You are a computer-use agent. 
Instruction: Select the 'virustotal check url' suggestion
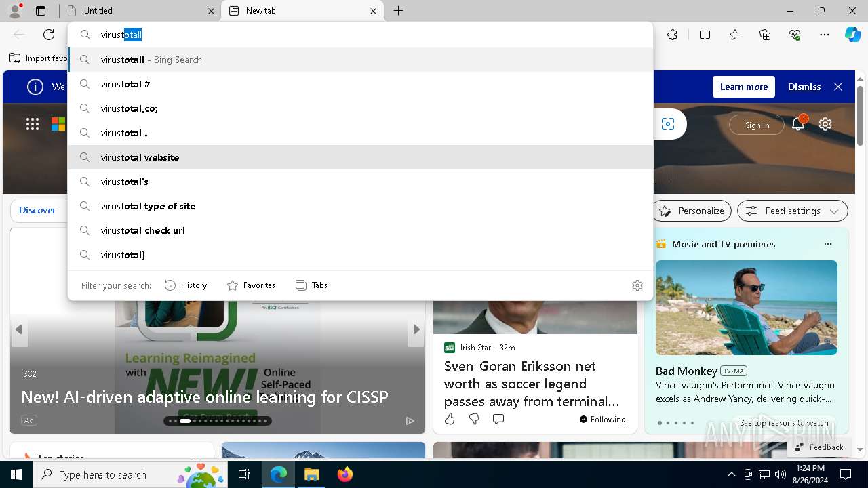pyautogui.click(x=361, y=230)
